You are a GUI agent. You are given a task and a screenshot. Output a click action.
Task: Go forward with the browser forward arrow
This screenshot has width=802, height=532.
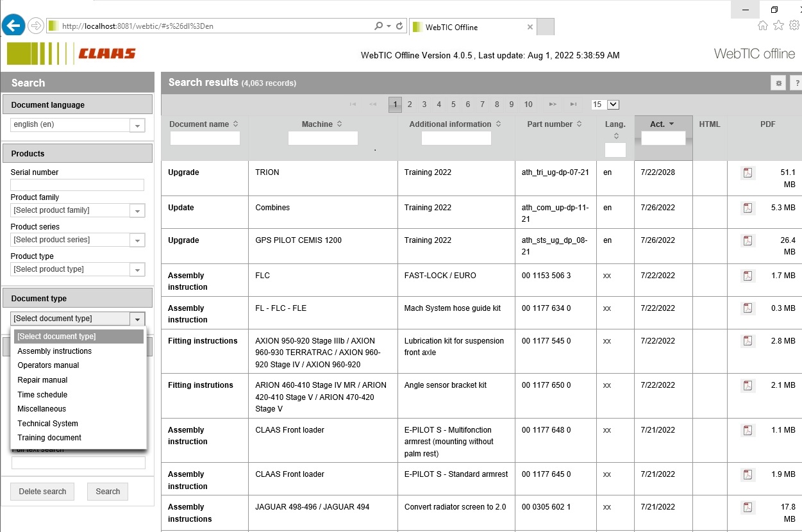tap(35, 26)
